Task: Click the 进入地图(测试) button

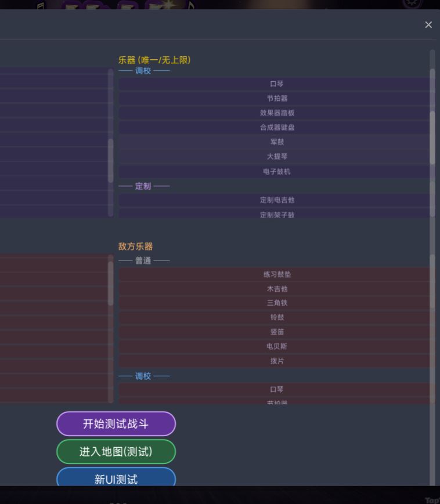Action: point(116,452)
